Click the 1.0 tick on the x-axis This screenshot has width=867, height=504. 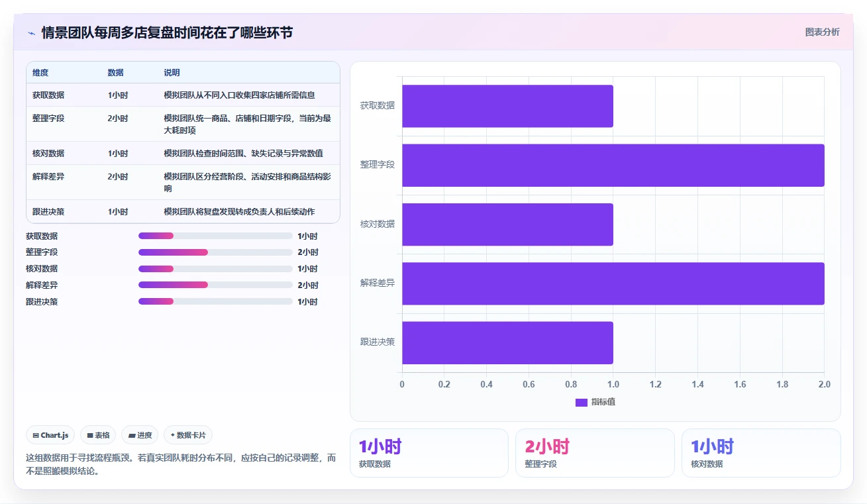[x=613, y=384]
